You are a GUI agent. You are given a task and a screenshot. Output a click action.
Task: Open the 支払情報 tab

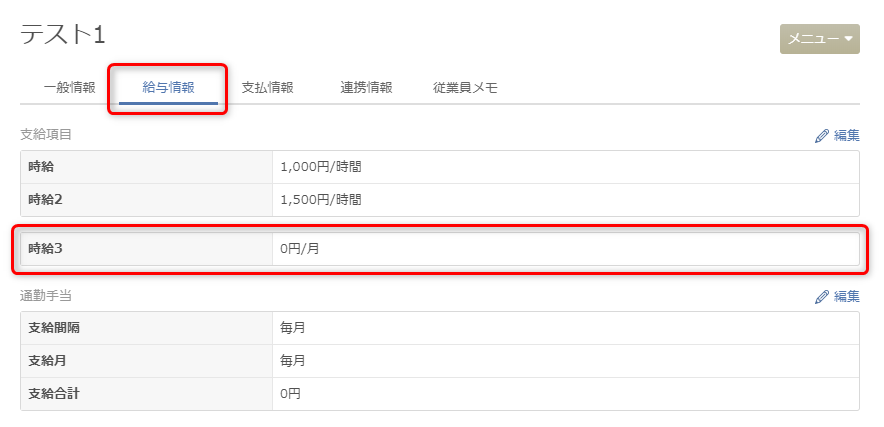pyautogui.click(x=268, y=88)
